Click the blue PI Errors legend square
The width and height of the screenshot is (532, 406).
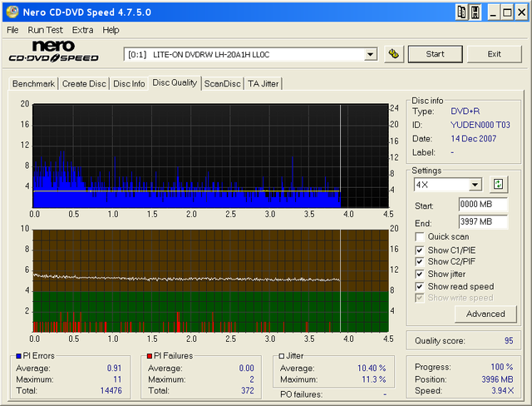click(x=18, y=356)
